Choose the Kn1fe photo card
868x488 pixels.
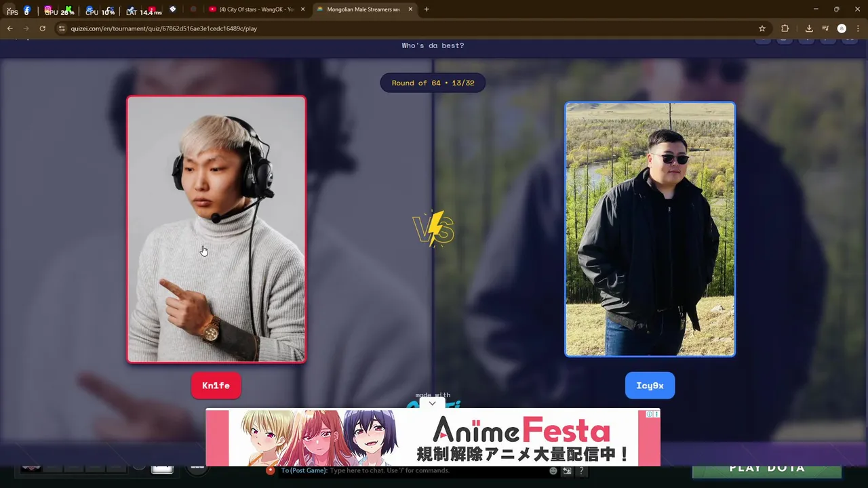216,229
